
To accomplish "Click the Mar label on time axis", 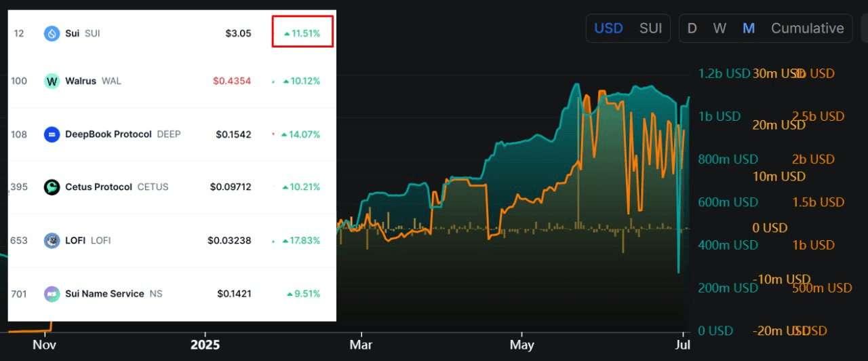I will pyautogui.click(x=361, y=345).
